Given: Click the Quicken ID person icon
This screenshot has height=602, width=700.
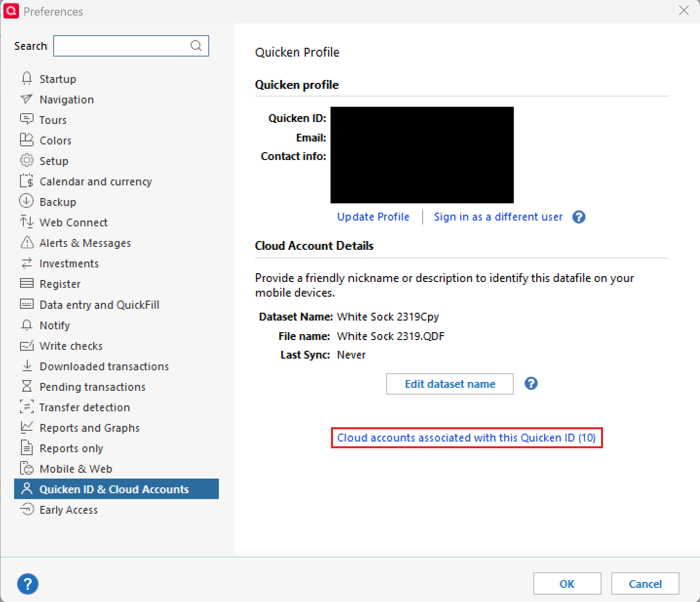Looking at the screenshot, I should [27, 488].
